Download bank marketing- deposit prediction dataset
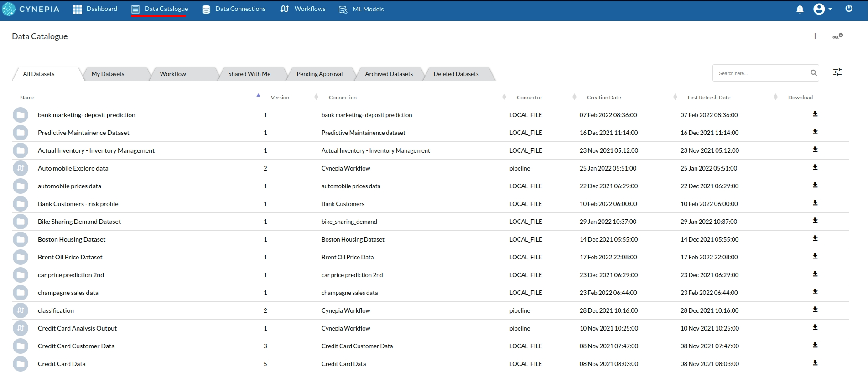The width and height of the screenshot is (868, 372). 815,114
